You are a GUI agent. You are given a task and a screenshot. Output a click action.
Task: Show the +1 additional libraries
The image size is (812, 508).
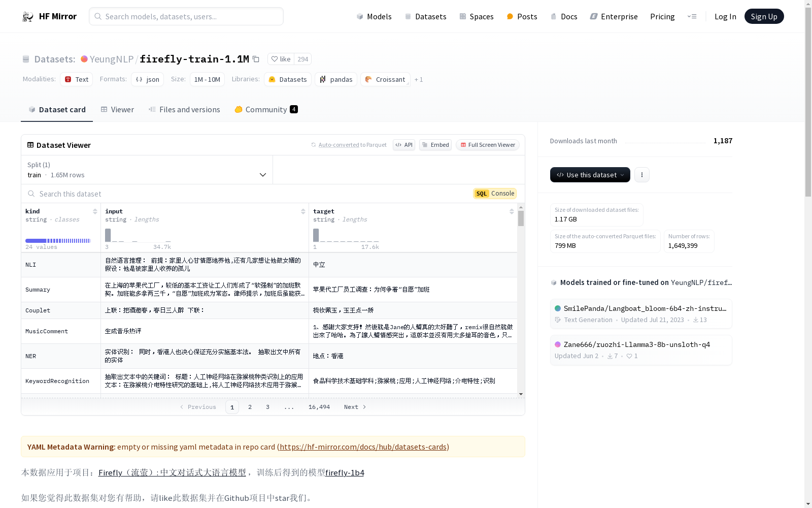[419, 80]
